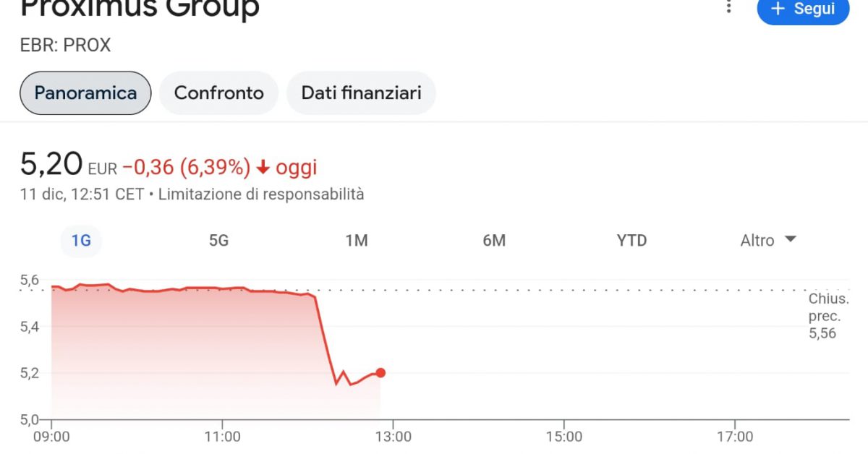Choose the 6M chart period
The height and width of the screenshot is (454, 868).
pos(494,241)
